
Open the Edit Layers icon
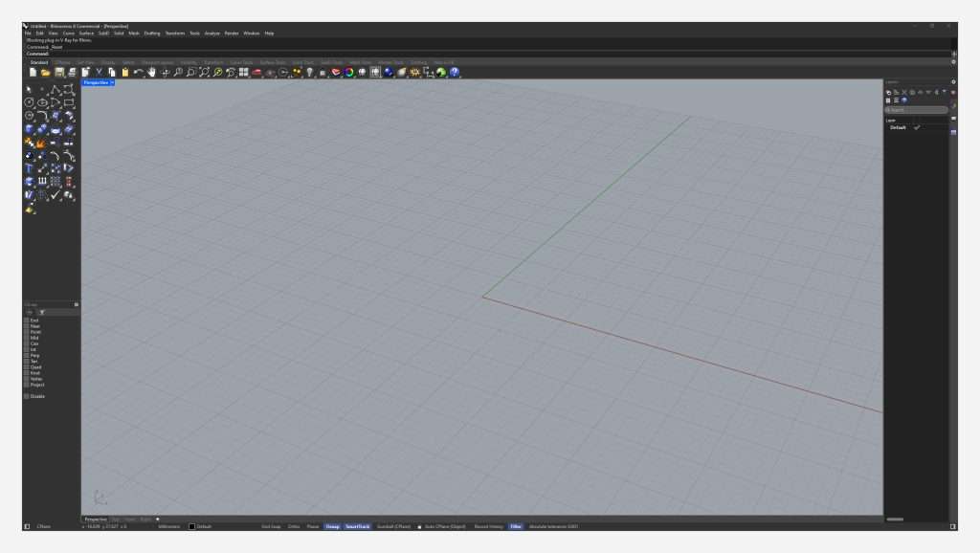(x=336, y=73)
